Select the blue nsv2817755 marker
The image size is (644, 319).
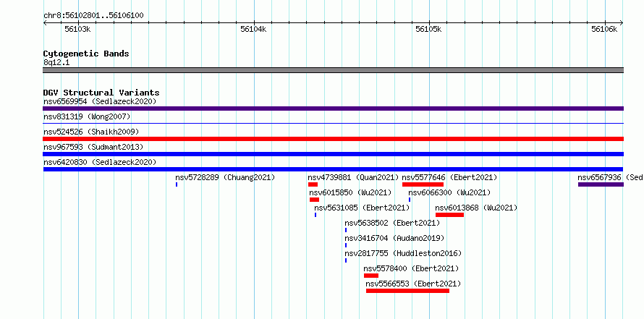346,260
